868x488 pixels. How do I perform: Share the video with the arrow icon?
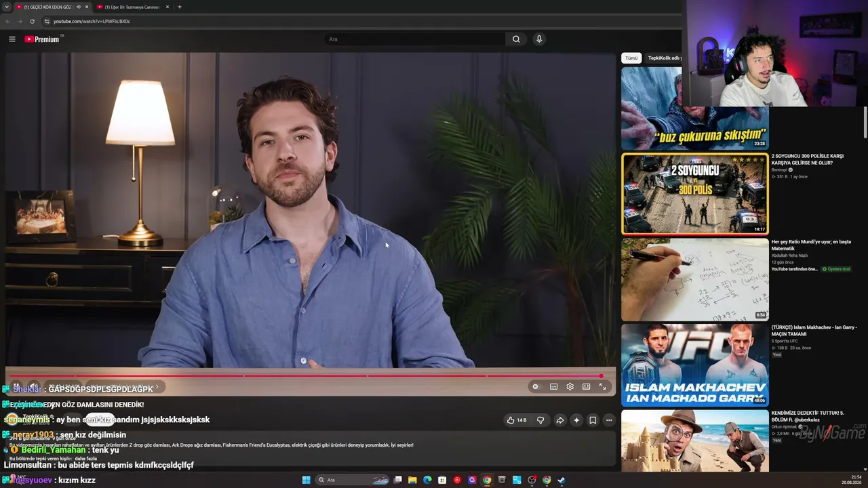click(x=560, y=420)
